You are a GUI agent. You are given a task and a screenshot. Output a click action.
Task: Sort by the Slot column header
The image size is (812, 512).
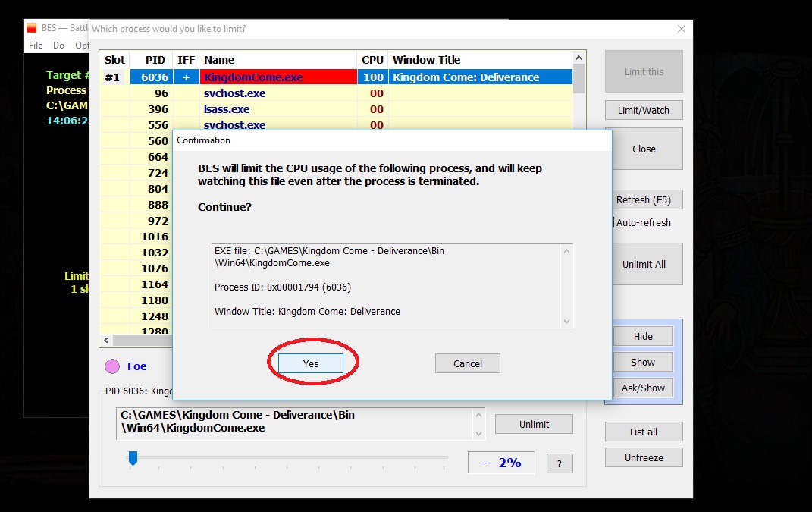pyautogui.click(x=115, y=60)
